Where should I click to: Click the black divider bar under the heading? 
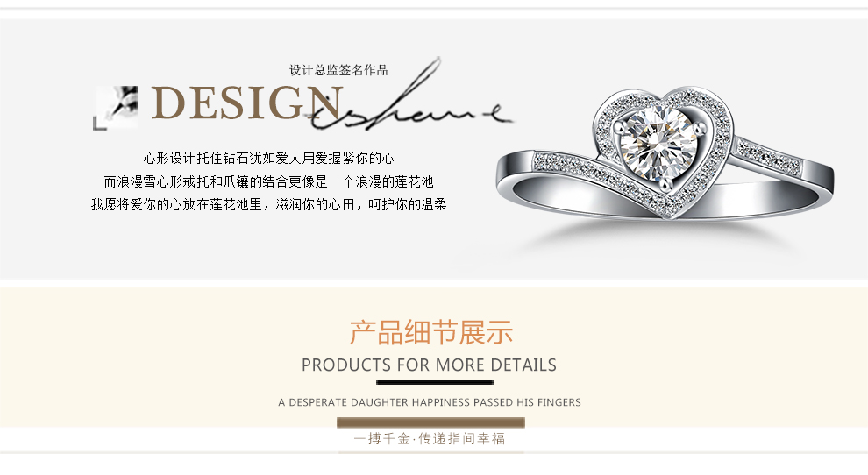point(435,383)
